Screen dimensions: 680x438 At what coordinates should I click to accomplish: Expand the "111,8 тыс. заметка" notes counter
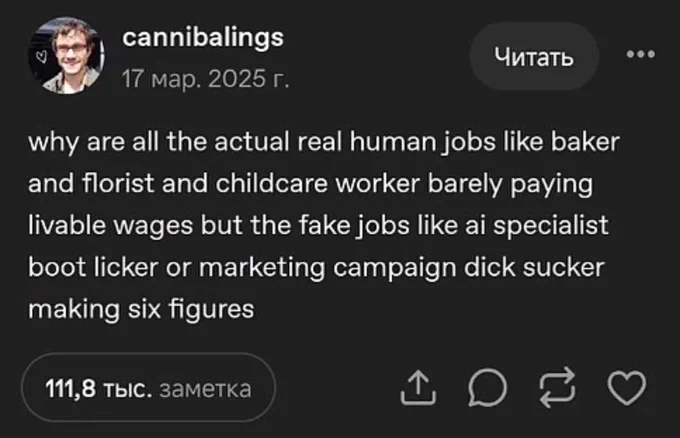click(148, 388)
